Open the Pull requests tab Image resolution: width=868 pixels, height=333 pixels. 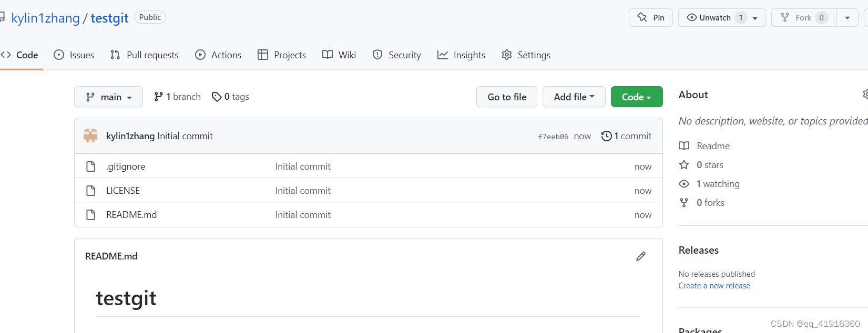point(144,55)
